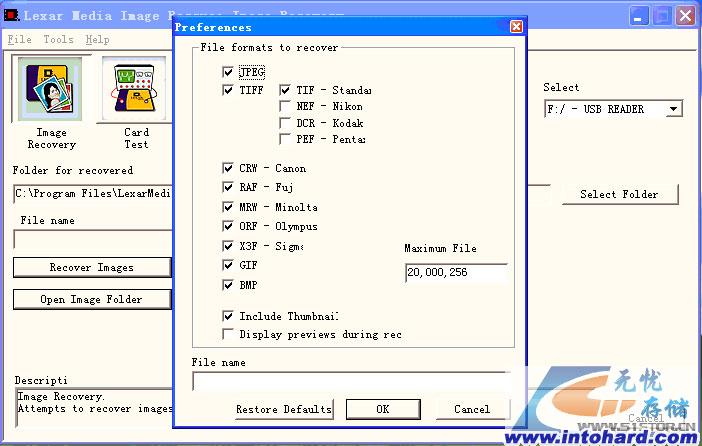The image size is (702, 446).
Task: Enable DCR - Kodak checkbox
Action: point(285,123)
